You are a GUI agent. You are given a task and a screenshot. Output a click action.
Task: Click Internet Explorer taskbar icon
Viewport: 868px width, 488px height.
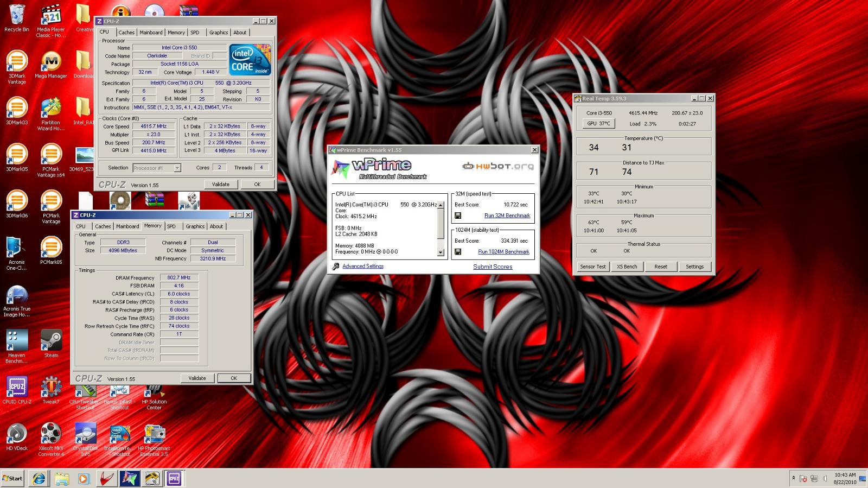coord(39,478)
